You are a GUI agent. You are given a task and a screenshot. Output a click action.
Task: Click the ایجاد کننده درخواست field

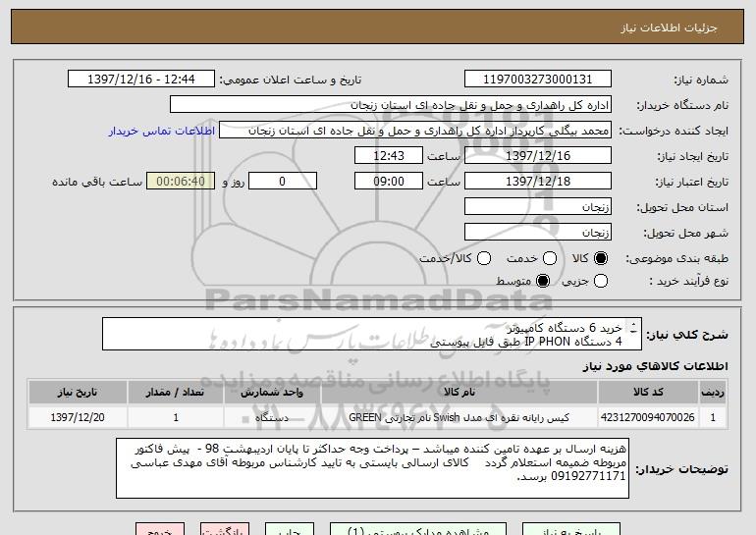pyautogui.click(x=415, y=131)
